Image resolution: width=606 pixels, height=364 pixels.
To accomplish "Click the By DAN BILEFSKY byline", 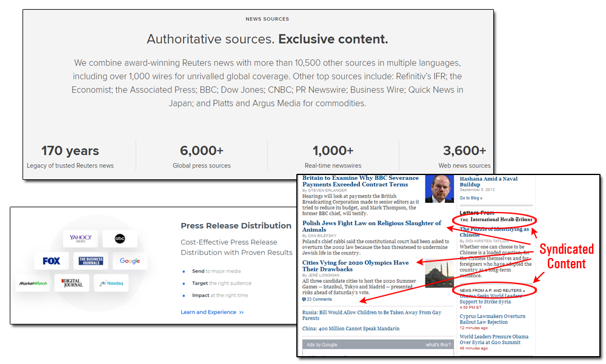I will [319, 236].
